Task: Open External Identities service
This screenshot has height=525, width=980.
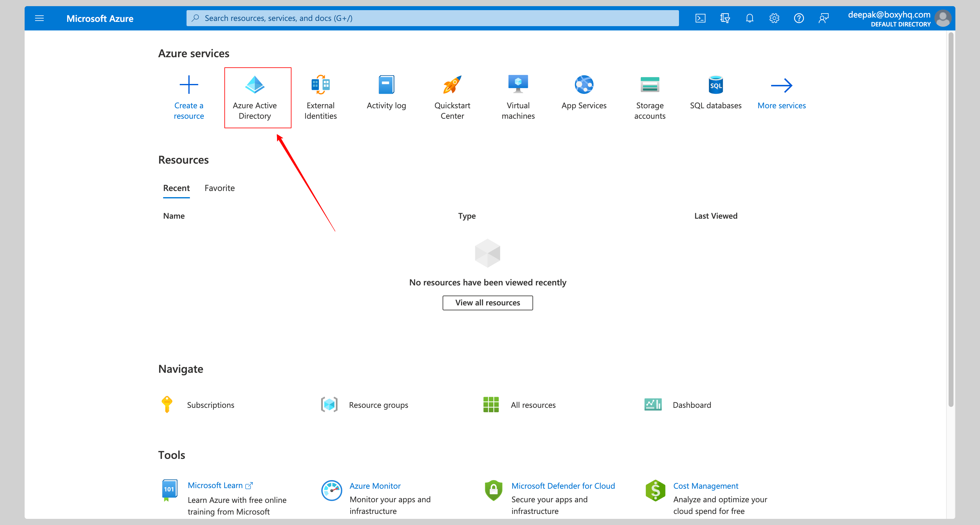Action: [x=320, y=97]
